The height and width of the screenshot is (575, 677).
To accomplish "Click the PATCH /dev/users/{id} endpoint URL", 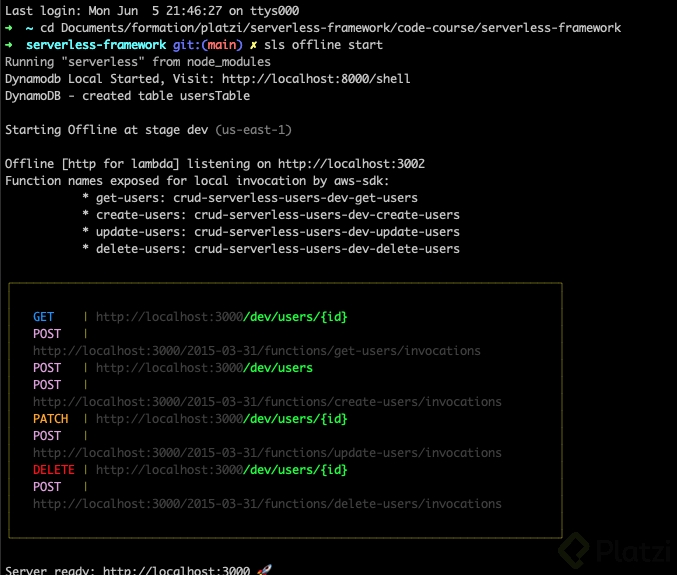I will click(221, 419).
